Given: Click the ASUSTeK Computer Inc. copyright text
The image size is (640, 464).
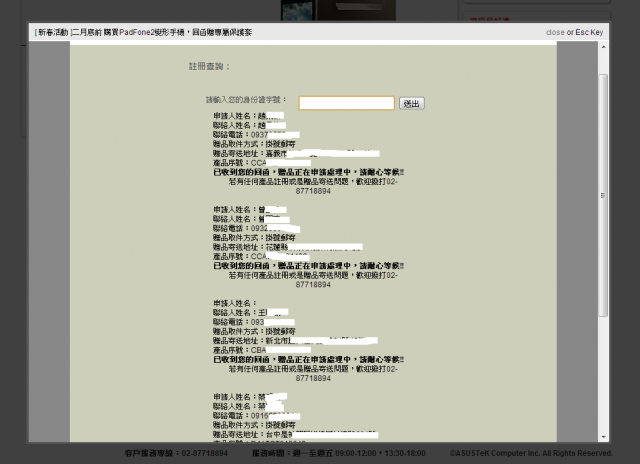Looking at the screenshot, I should pyautogui.click(x=531, y=453).
